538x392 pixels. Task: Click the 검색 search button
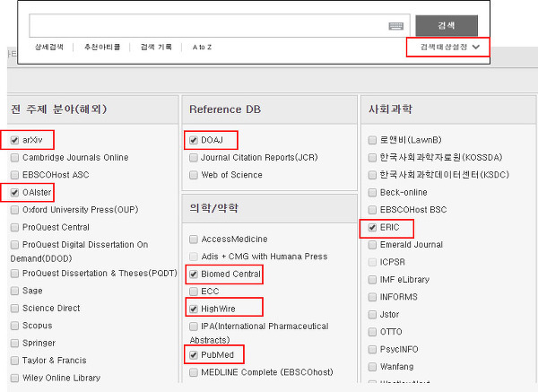[x=447, y=25]
